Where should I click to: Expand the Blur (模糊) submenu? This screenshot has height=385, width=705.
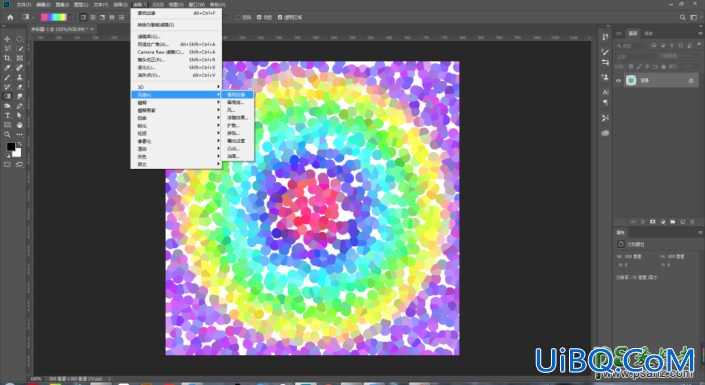176,103
